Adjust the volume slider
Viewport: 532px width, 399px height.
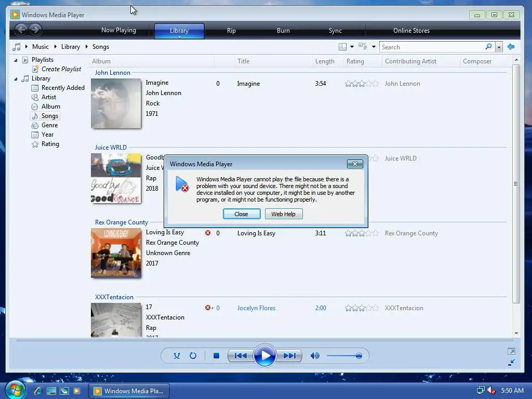pos(344,355)
